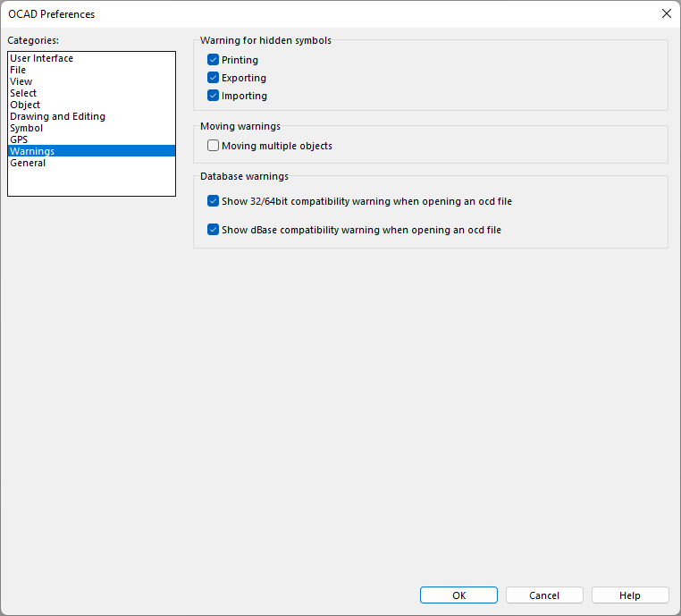Open the Object category

[92, 105]
